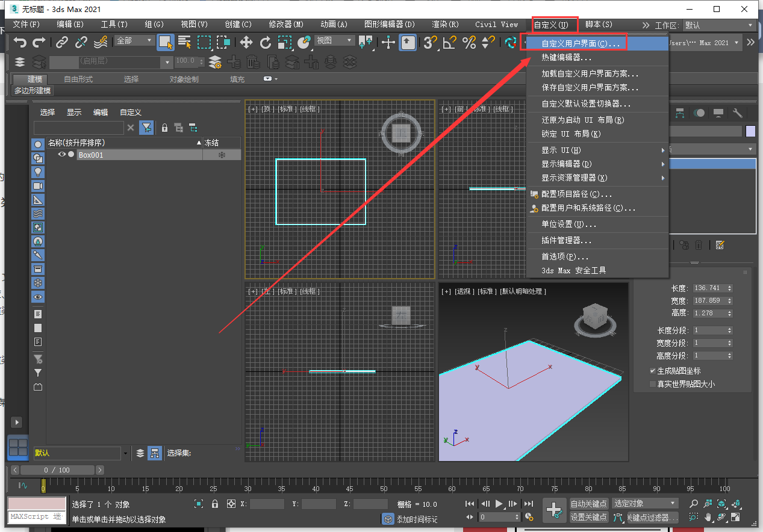Activate the Select and Place tool

pyautogui.click(x=304, y=42)
